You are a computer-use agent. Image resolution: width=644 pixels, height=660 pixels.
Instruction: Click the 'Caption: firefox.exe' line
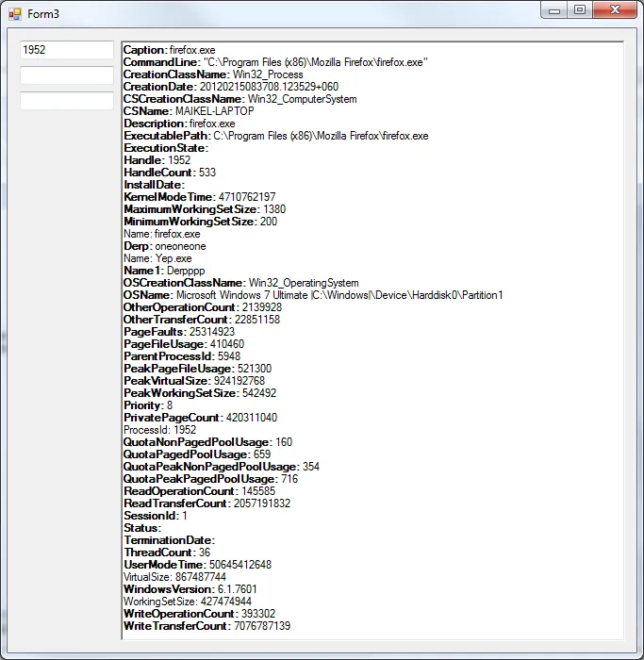169,50
